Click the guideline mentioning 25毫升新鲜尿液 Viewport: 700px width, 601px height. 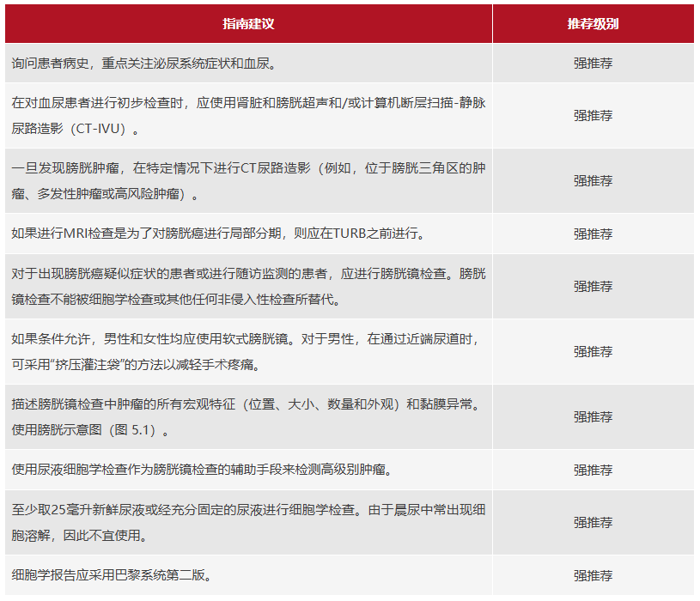point(249,522)
